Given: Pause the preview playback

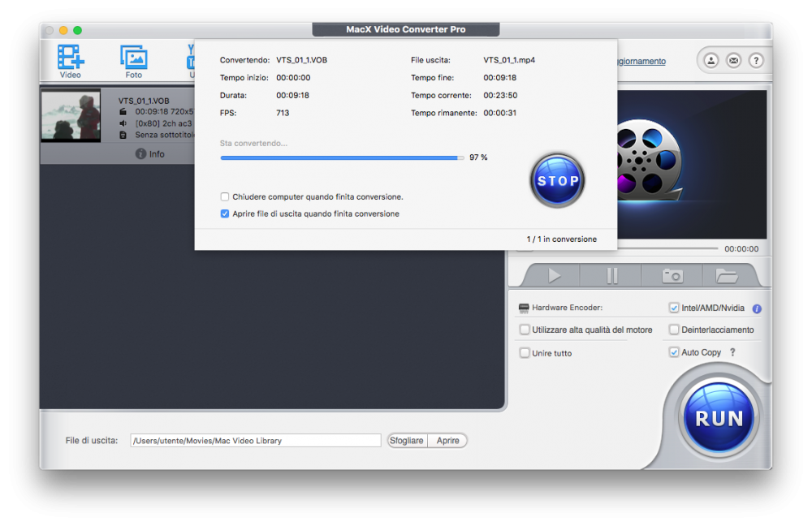Looking at the screenshot, I should 612,275.
